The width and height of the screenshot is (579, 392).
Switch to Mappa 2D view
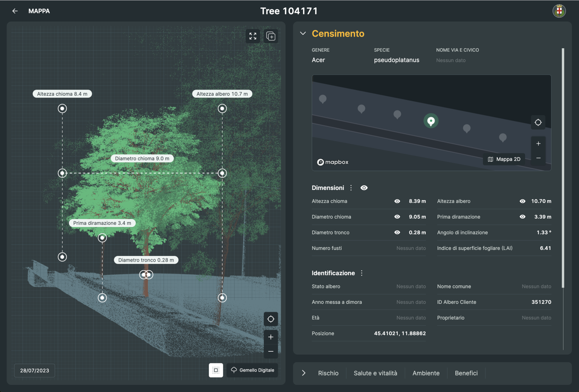pyautogui.click(x=504, y=159)
